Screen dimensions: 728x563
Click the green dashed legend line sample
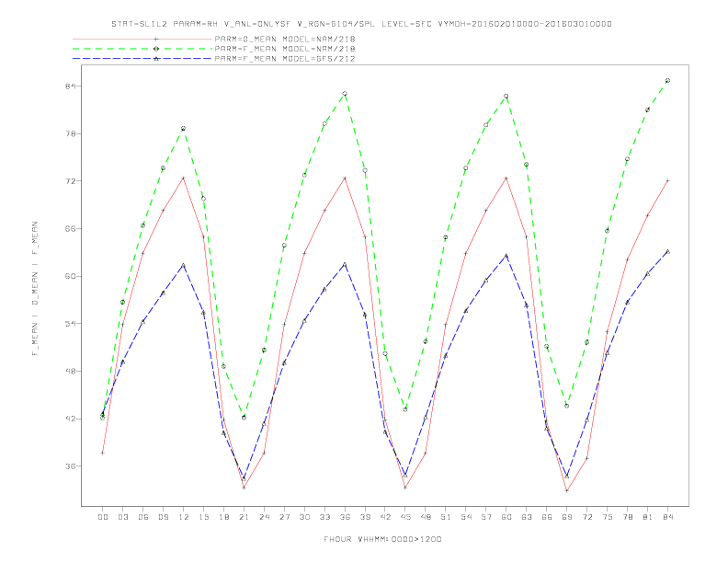click(x=142, y=49)
